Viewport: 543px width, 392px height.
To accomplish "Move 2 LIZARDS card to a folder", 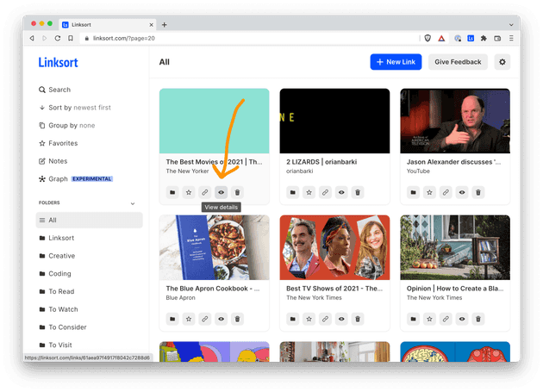I will [x=293, y=192].
